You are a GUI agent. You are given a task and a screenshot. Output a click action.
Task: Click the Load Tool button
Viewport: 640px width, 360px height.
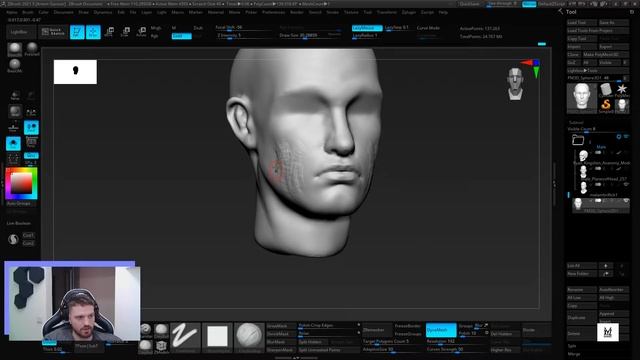(x=582, y=22)
